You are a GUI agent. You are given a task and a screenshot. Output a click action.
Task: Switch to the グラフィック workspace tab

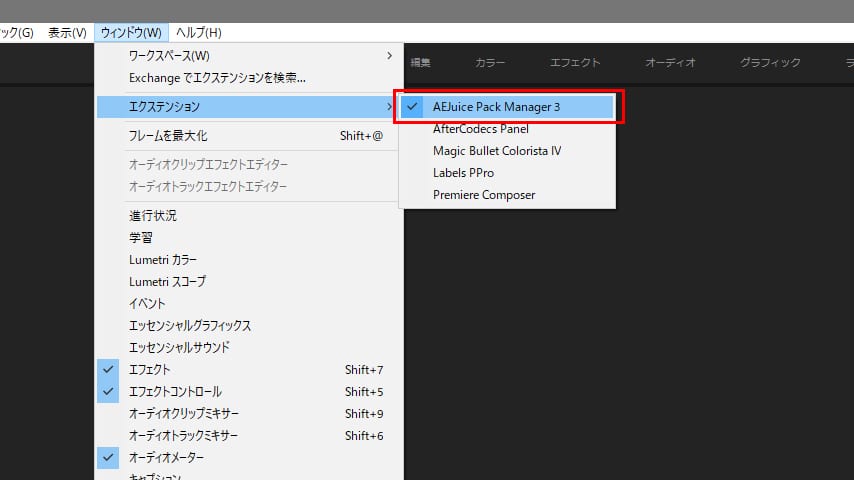[770, 63]
